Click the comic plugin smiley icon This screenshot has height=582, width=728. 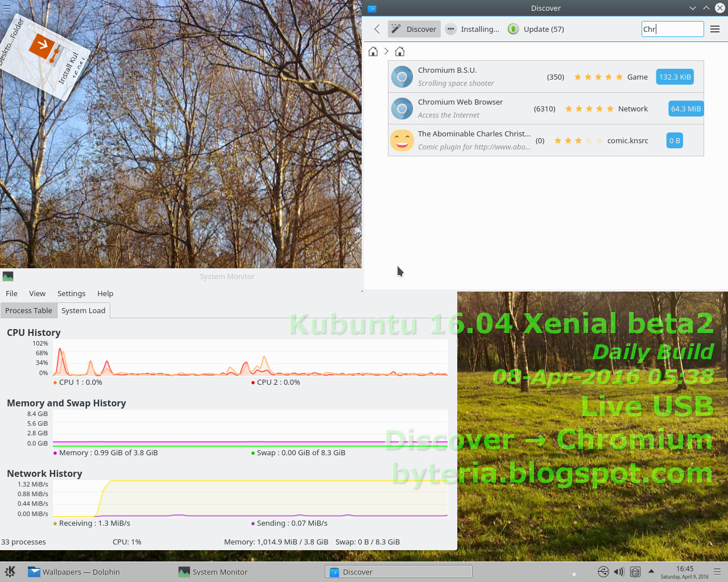click(x=402, y=140)
